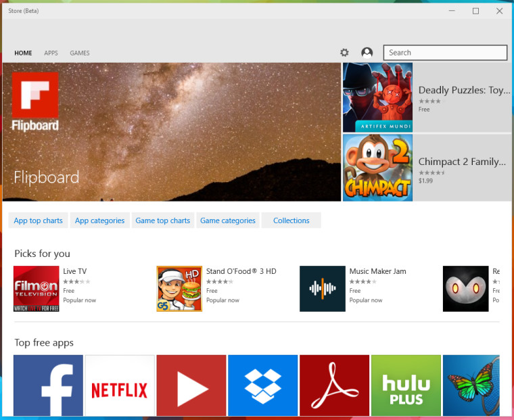Screen dimensions: 514x420
Task: Click the Free label under Stand O'Food
Action: (212, 291)
